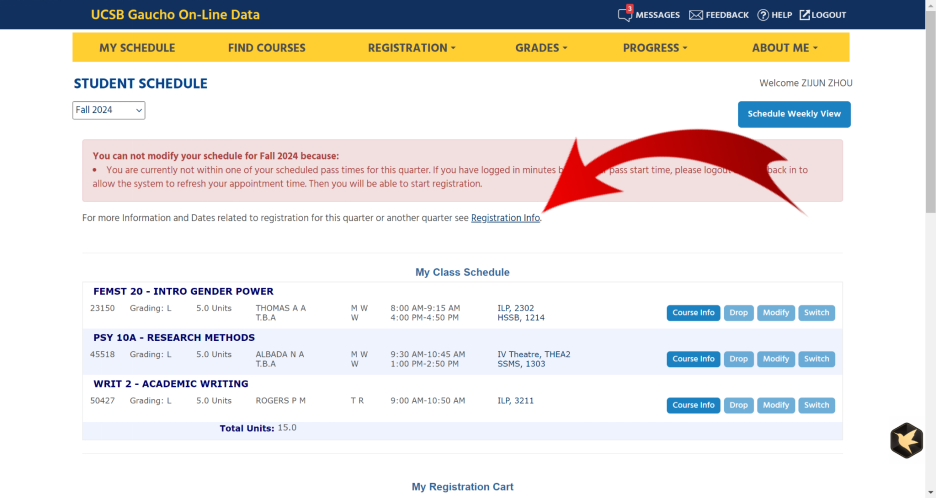
Task: Switch the FEMST 20 section
Action: [816, 313]
